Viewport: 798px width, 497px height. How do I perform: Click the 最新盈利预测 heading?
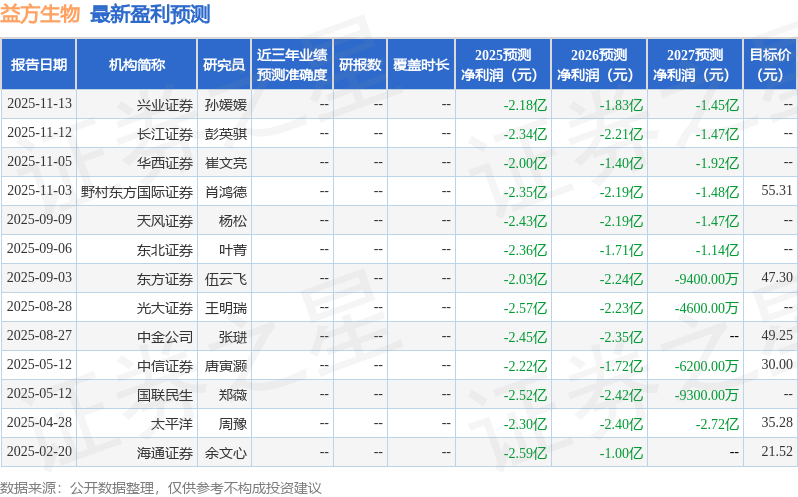[150, 14]
